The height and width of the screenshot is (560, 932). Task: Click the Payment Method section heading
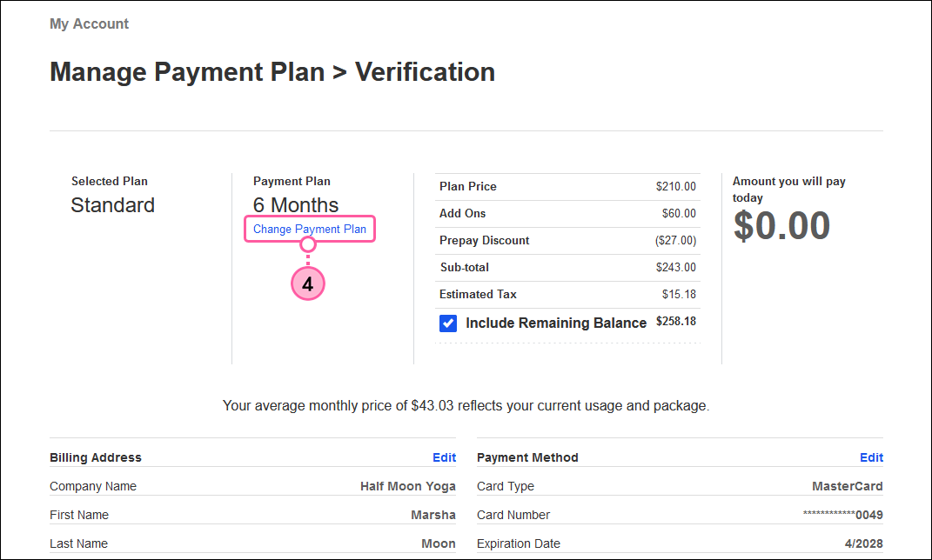527,457
